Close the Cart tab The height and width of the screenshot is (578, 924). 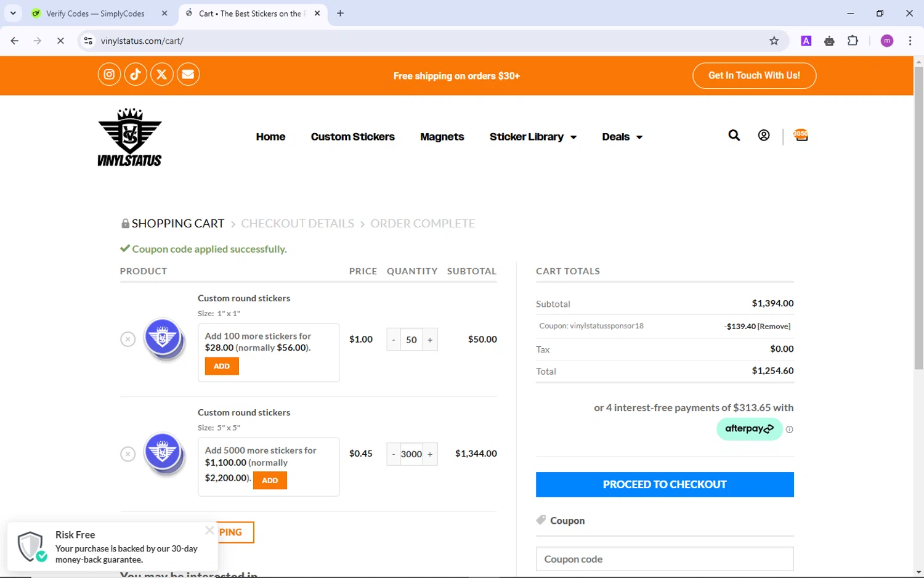[x=317, y=13]
